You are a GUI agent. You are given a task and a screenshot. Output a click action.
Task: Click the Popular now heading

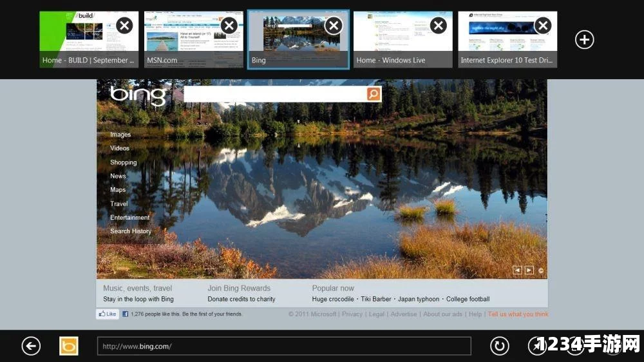333,288
